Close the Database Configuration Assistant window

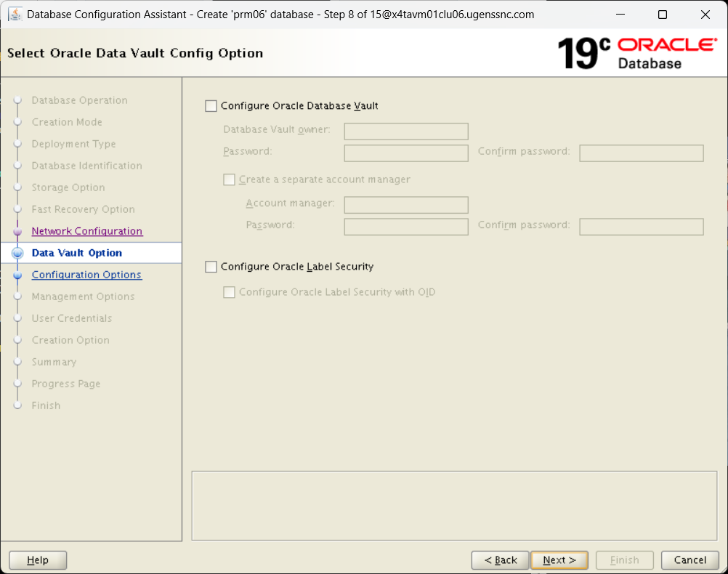705,15
